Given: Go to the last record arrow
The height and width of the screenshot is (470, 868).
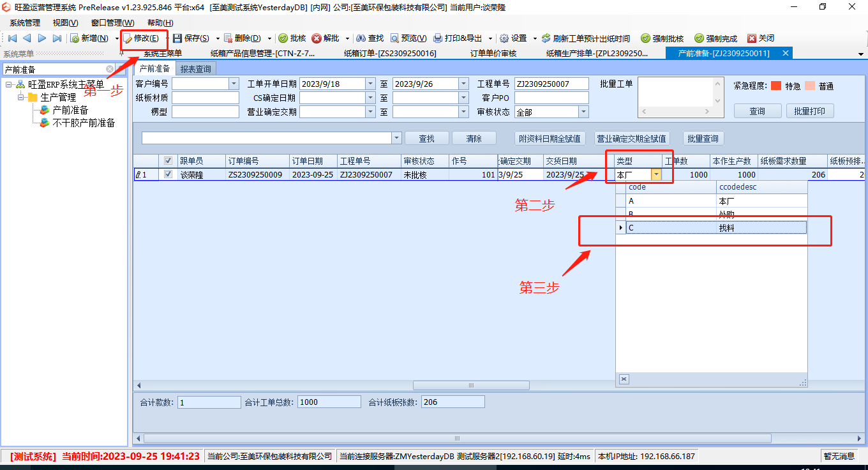Looking at the screenshot, I should click(57, 38).
